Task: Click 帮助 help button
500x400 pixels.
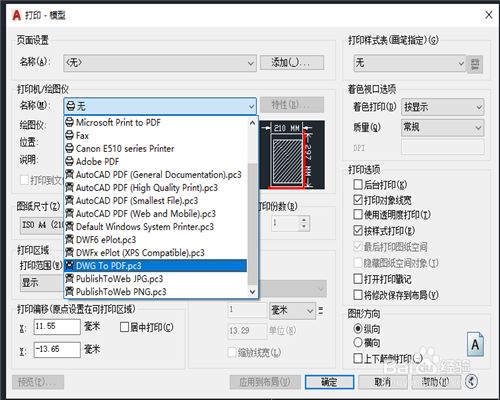Action: pyautogui.click(x=436, y=382)
